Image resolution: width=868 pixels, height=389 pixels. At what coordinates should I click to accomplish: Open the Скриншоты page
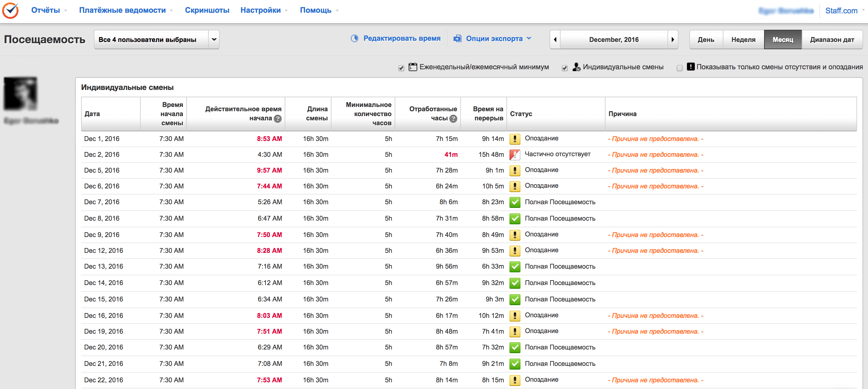click(207, 10)
